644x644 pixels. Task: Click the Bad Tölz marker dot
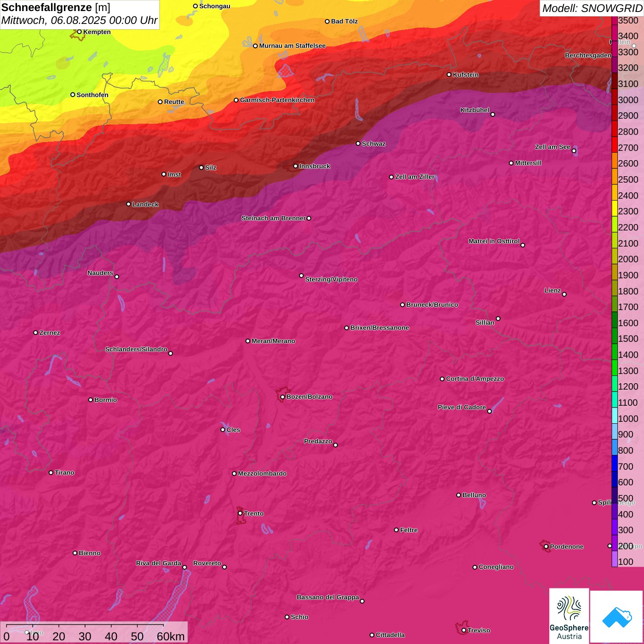tap(328, 22)
